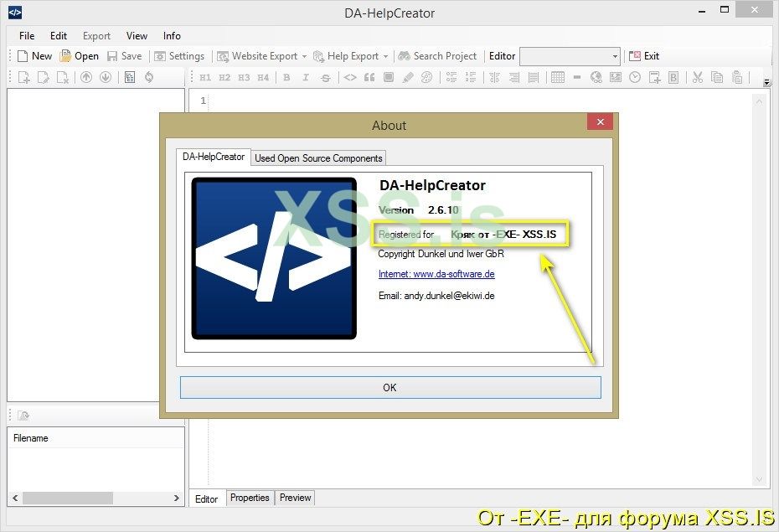Expand the editor toolbar overflow arrow
Viewport: 779px width, 532px height.
coord(767,81)
